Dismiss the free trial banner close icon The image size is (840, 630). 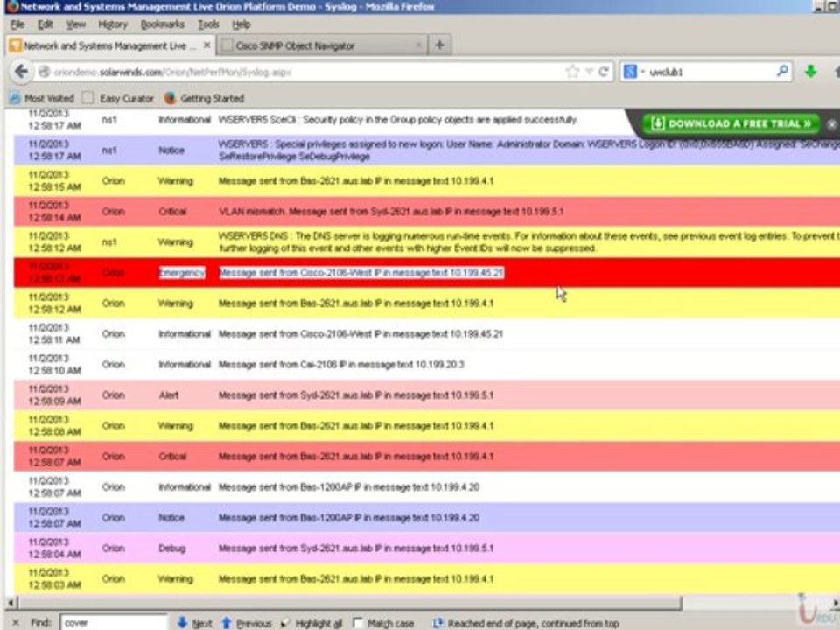click(x=831, y=123)
